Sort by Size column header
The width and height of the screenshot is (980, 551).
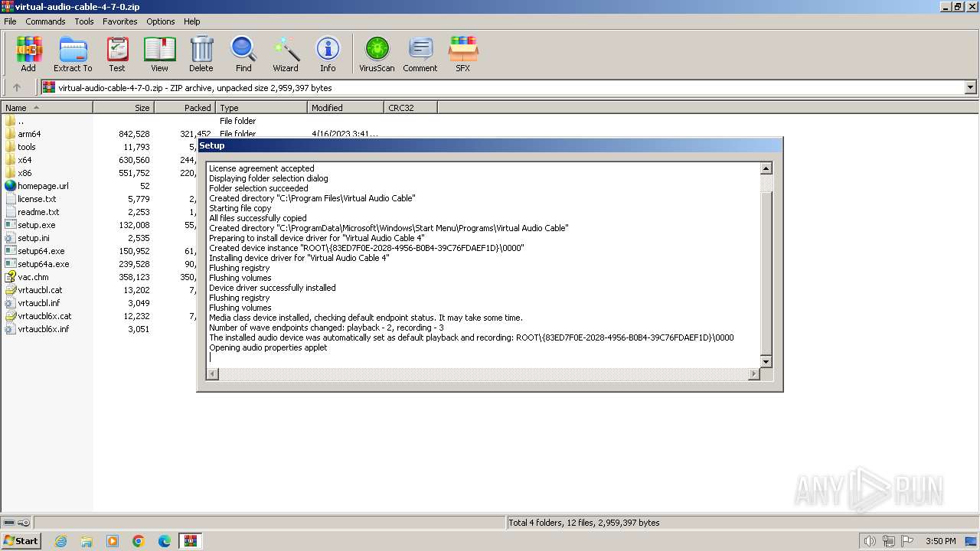pyautogui.click(x=123, y=108)
